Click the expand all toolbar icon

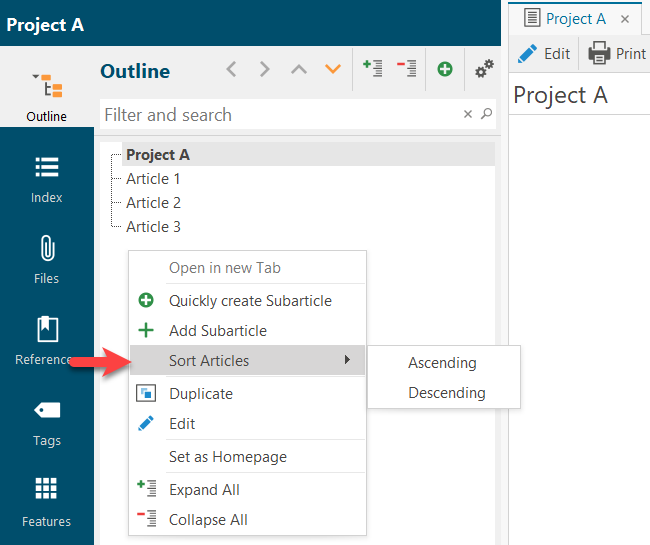pos(373,69)
